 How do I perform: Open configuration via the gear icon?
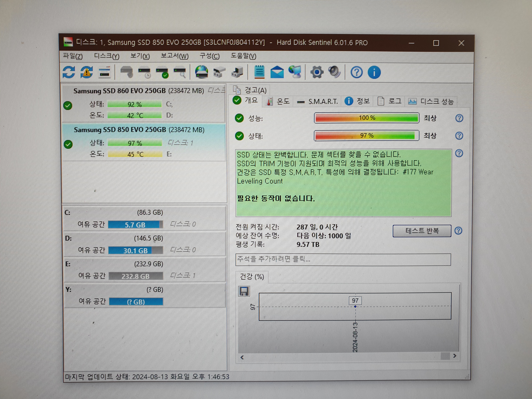[x=317, y=72]
